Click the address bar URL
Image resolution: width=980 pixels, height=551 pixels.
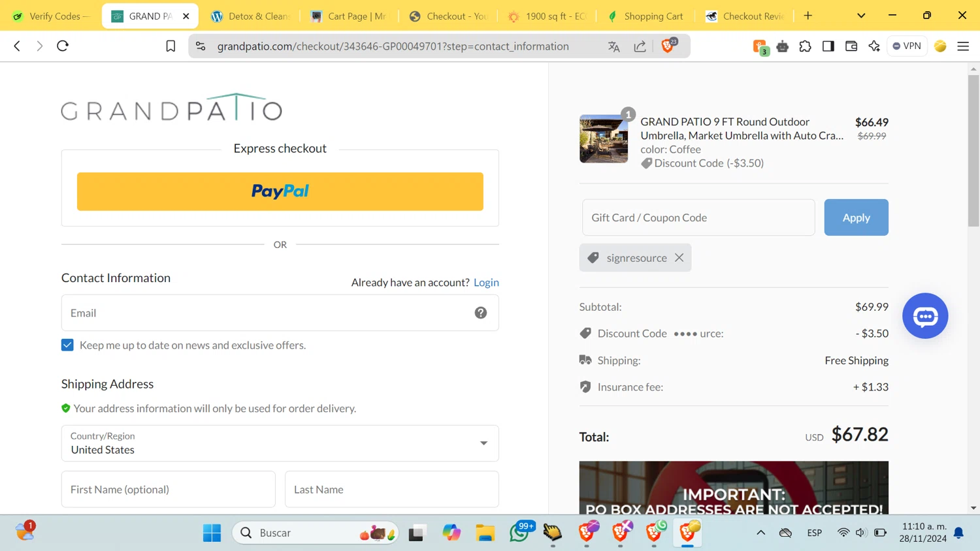coord(393,46)
